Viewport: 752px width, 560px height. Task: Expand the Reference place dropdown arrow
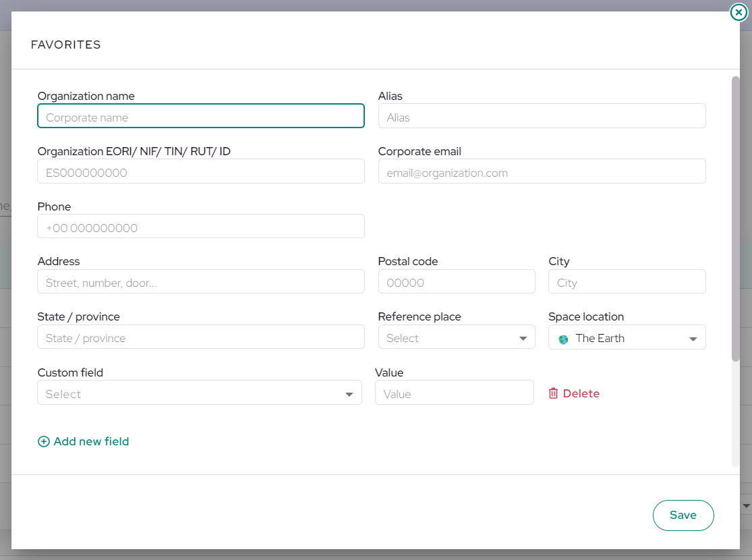pyautogui.click(x=523, y=339)
